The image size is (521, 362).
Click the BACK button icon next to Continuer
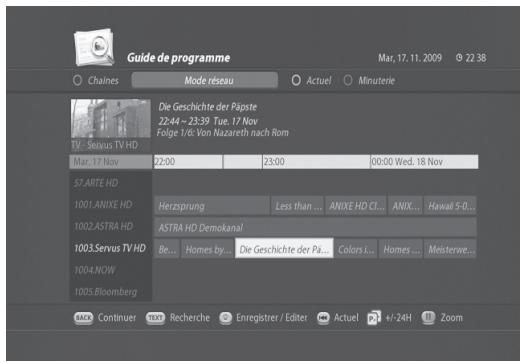[83, 318]
